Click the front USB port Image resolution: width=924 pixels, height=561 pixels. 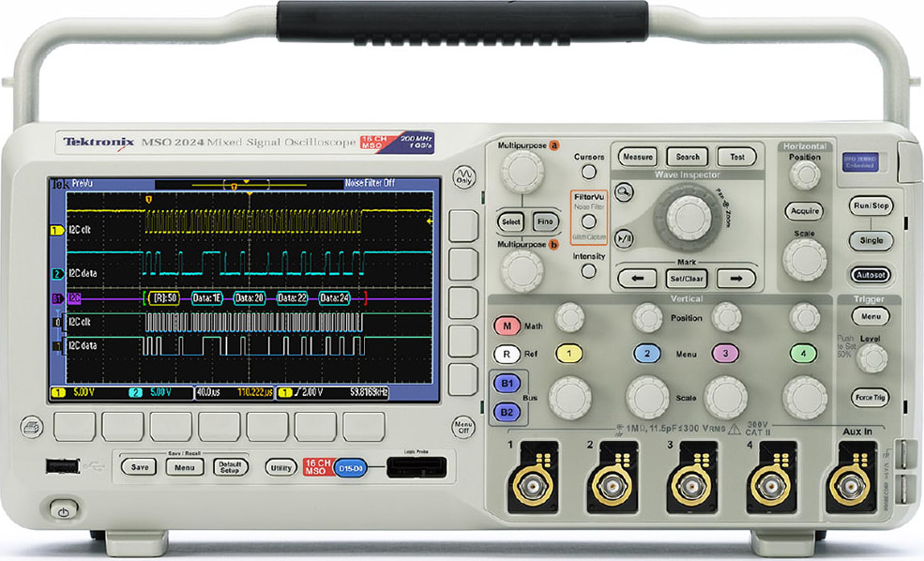[x=62, y=466]
